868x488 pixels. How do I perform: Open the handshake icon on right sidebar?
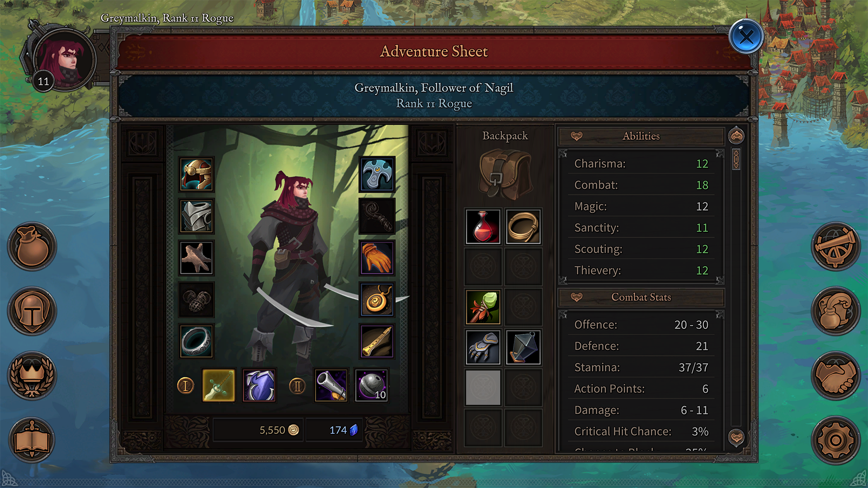(x=835, y=375)
